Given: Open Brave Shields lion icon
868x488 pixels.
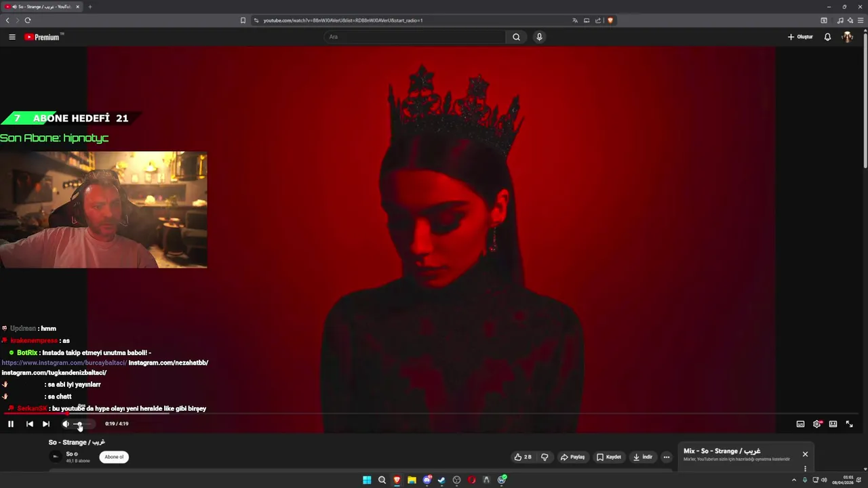Looking at the screenshot, I should click(610, 20).
